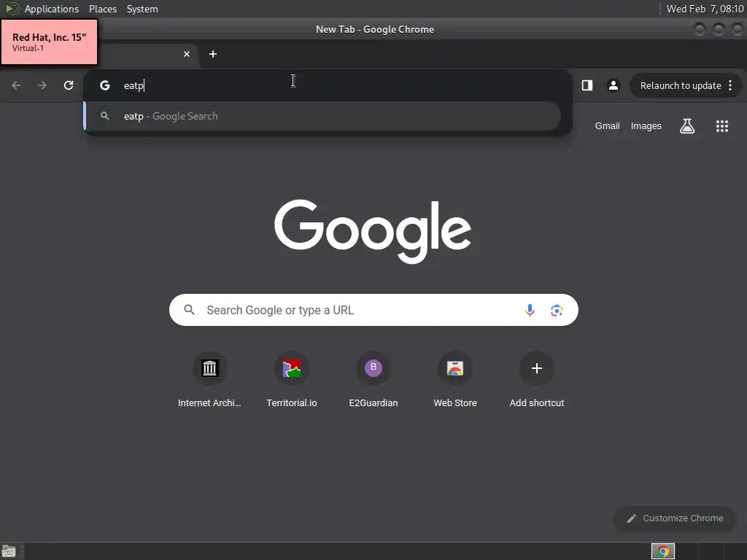Start voice search with the microphone icon
747x560 pixels.
click(x=530, y=310)
